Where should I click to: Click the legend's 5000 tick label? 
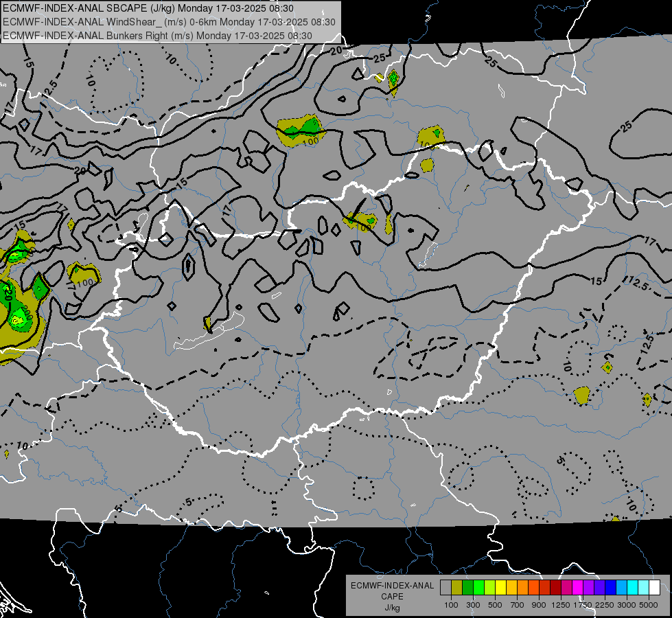[649, 605]
